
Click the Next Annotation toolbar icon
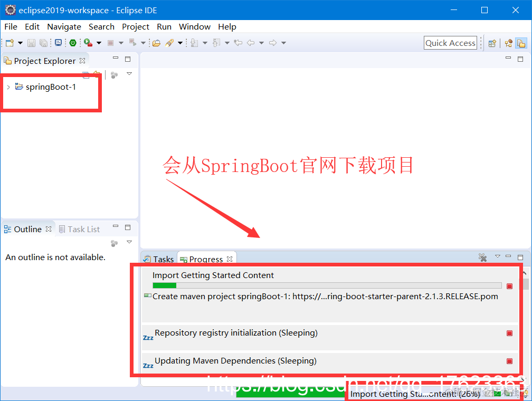[194, 43]
